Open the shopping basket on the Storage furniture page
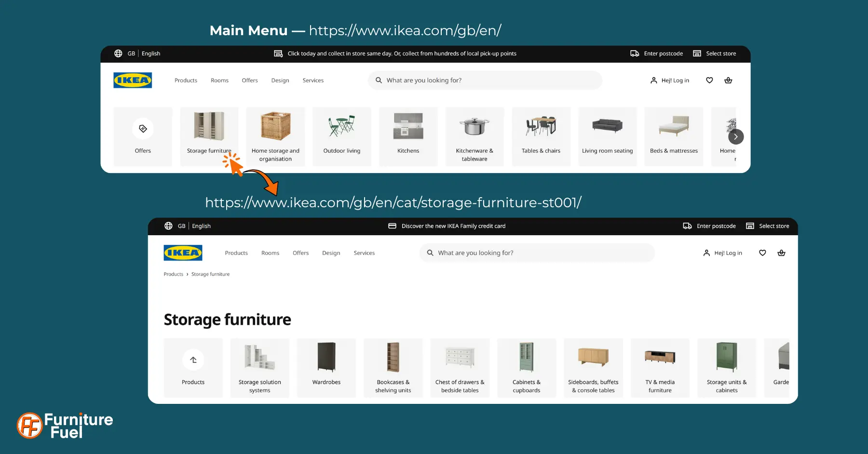 (x=781, y=253)
